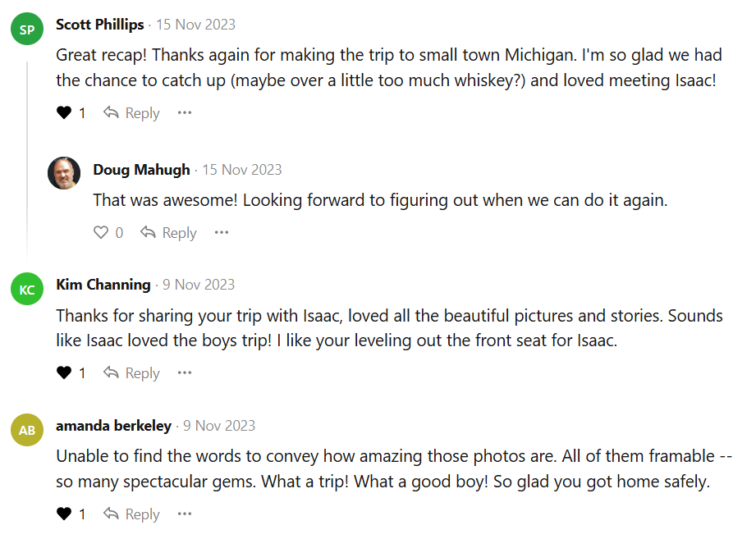Visit Doug Mahugh's profile via his name

click(x=141, y=170)
